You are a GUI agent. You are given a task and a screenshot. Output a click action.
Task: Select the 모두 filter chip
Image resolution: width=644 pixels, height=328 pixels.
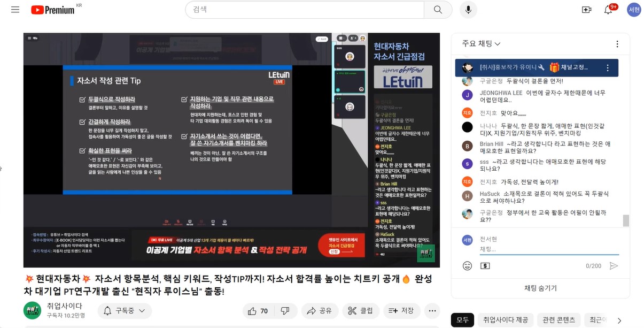[462, 320]
